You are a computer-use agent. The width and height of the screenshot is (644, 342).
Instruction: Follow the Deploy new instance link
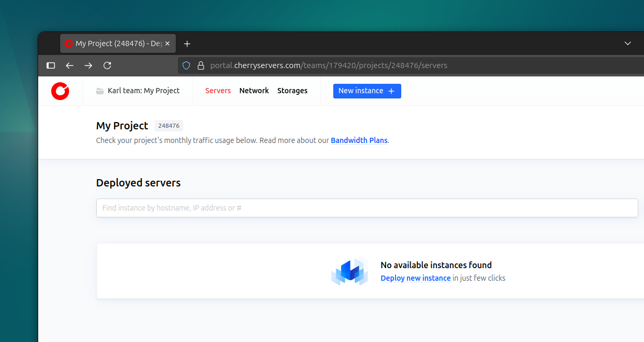(x=416, y=278)
